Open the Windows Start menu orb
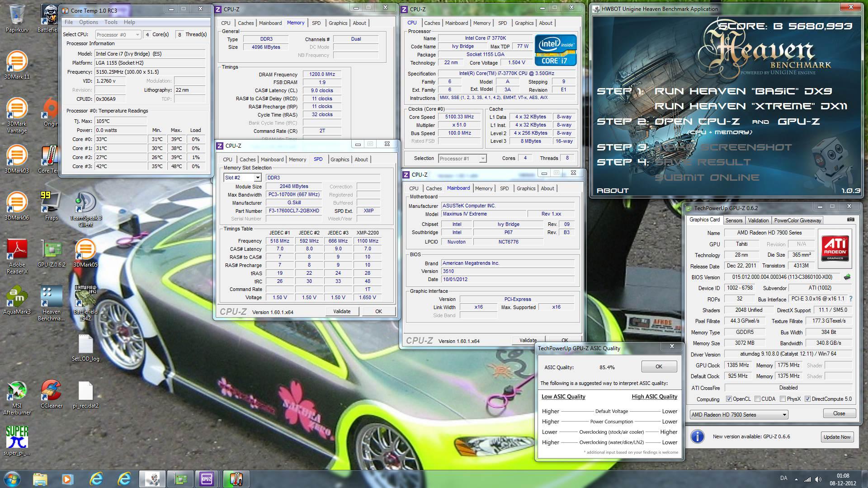The width and height of the screenshot is (868, 488). (x=12, y=479)
